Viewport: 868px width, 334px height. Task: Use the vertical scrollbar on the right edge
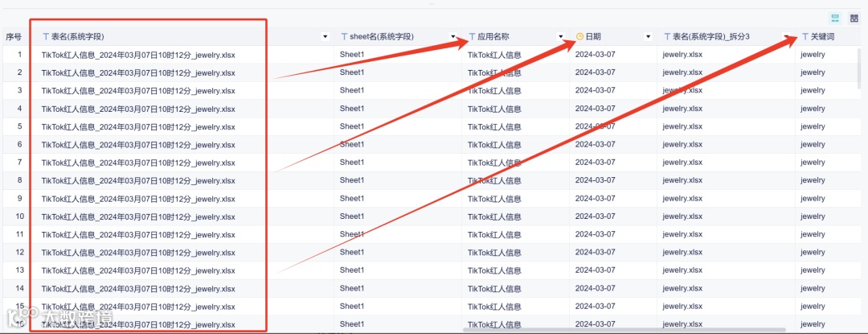858,67
